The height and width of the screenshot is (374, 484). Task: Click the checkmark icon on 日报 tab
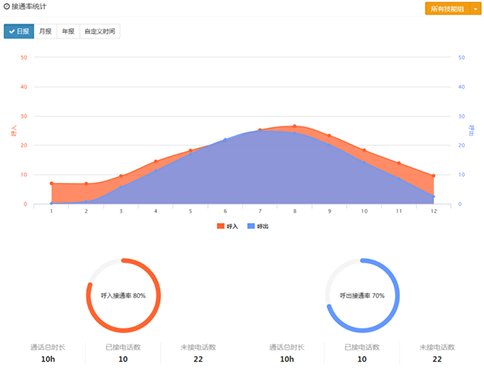12,31
